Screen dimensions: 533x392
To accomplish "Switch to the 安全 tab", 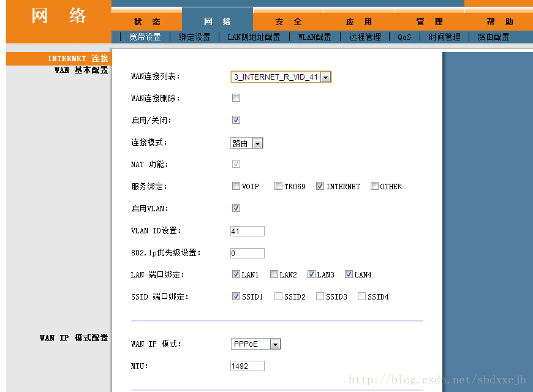I will pos(289,22).
